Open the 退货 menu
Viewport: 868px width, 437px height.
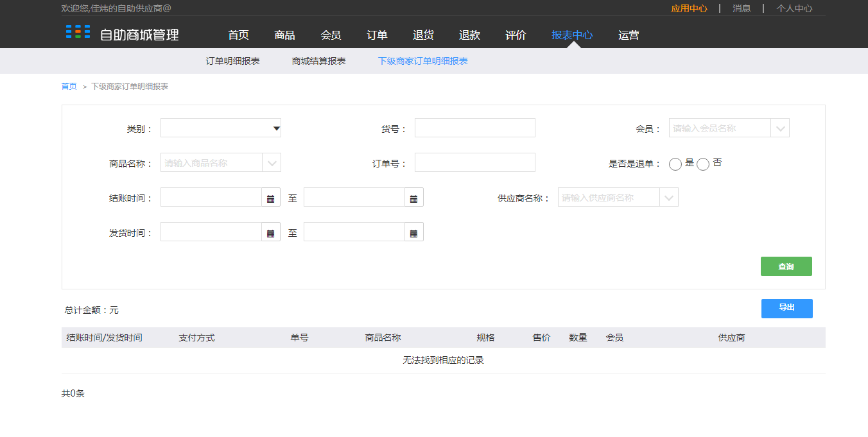[x=423, y=35]
